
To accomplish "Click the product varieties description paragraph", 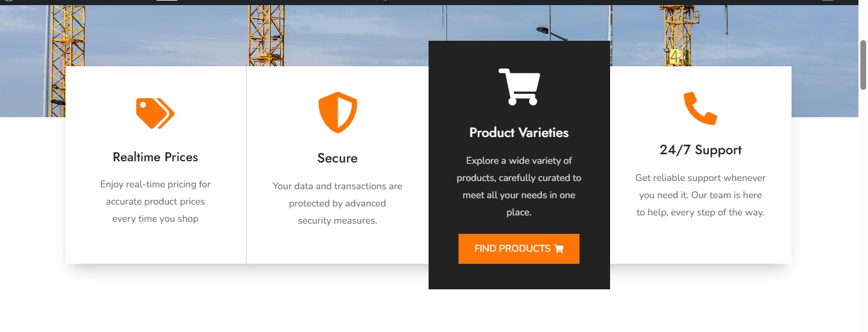I will click(519, 186).
